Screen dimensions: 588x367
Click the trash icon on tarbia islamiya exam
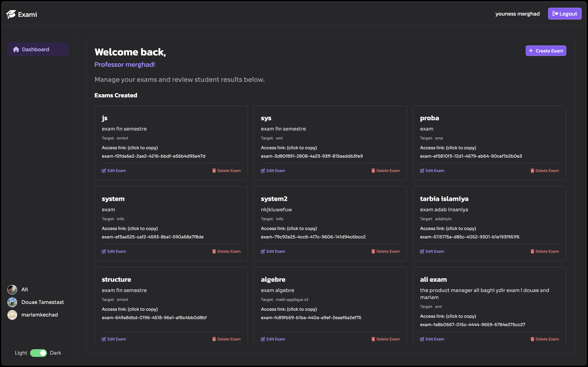[x=533, y=251]
